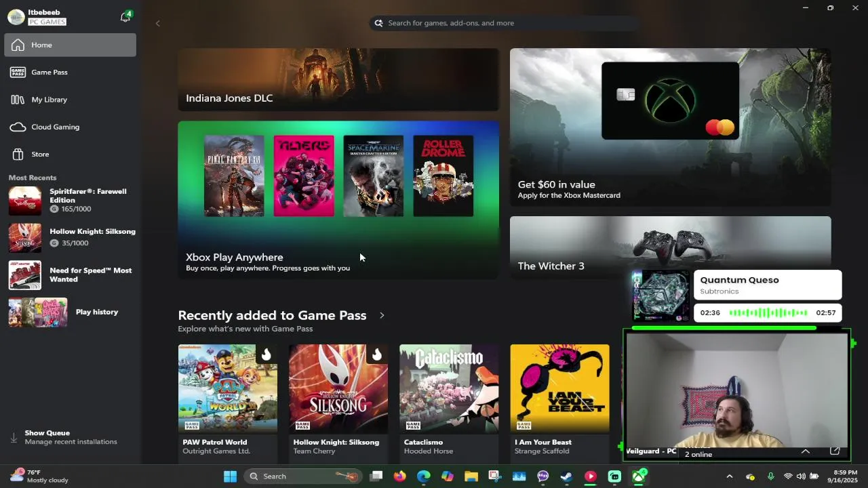
Task: Select the Rollerdrome cover art
Action: (x=443, y=176)
